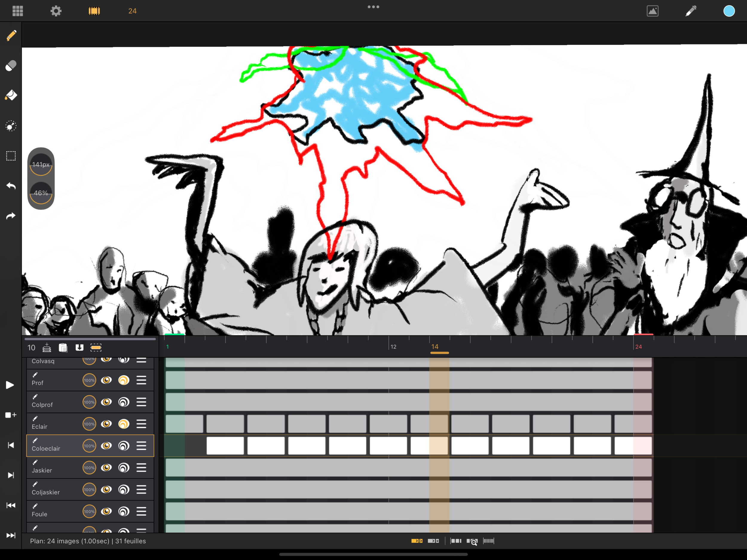The height and width of the screenshot is (560, 747).
Task: Activate the dotted rectangle selection tool
Action: tap(11, 156)
